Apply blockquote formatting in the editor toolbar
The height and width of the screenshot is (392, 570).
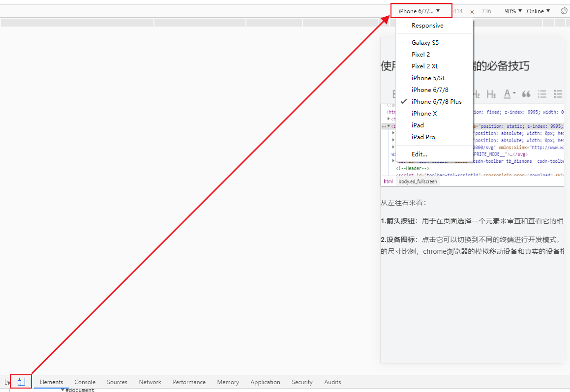tap(526, 93)
